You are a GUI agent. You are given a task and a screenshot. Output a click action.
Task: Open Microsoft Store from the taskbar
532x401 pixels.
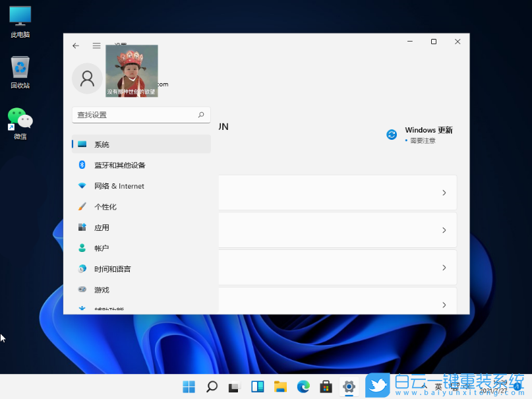325,387
